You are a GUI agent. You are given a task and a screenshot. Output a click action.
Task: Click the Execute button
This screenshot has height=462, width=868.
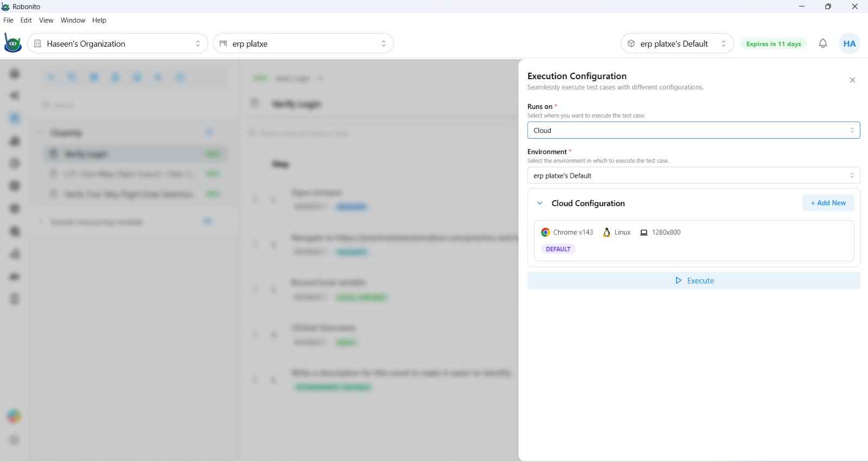click(693, 280)
